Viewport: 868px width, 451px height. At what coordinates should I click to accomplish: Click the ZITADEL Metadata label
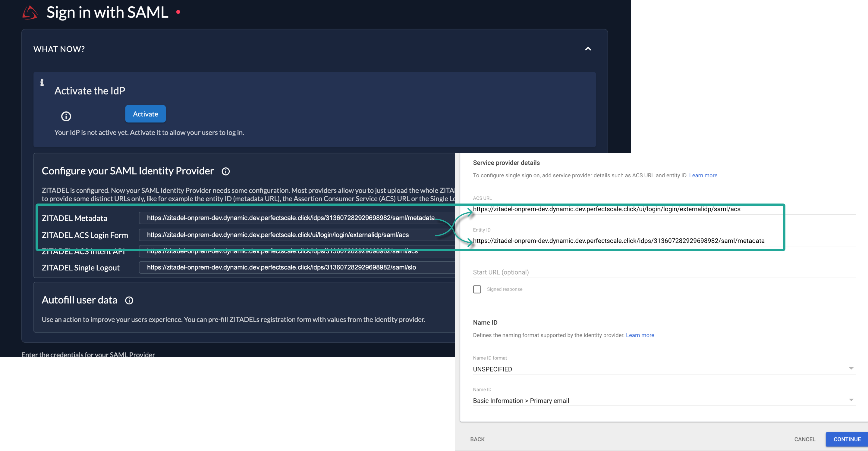point(74,218)
